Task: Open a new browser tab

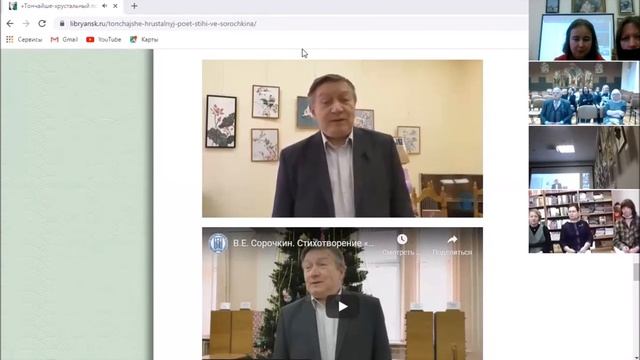Action: tap(134, 6)
